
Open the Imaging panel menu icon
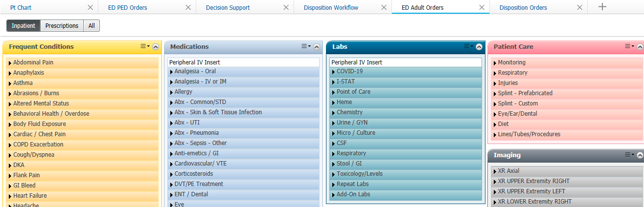coord(629,155)
